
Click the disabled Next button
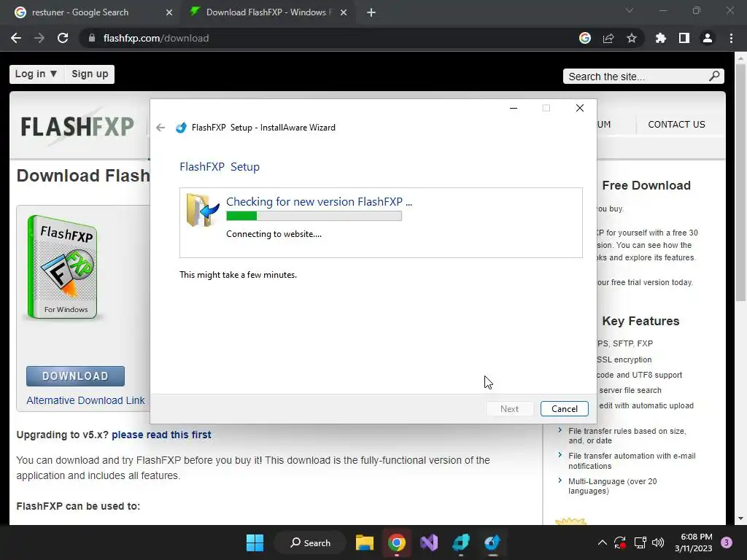pos(509,408)
